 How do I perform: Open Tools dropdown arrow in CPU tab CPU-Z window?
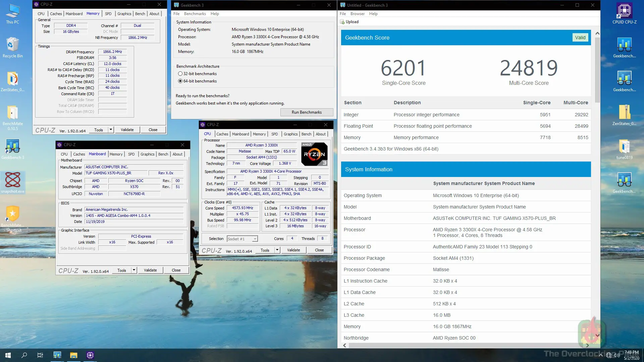pos(277,250)
